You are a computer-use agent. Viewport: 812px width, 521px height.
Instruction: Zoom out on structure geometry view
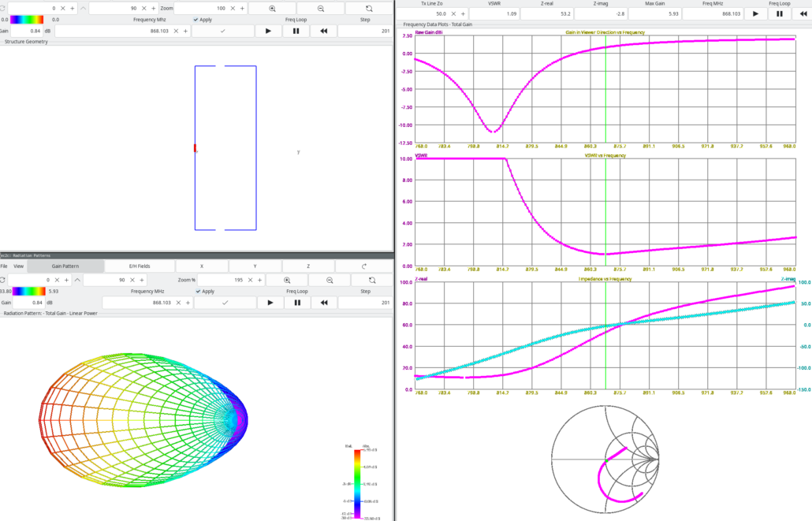[321, 9]
